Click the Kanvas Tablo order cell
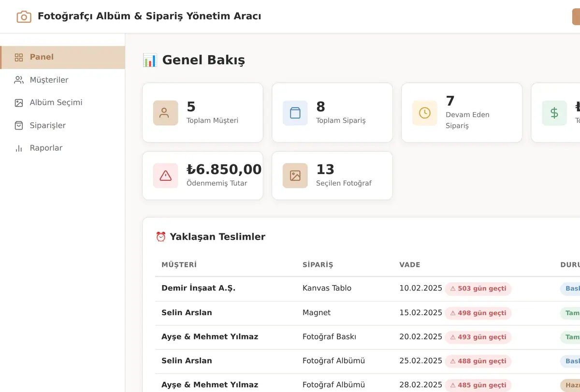The image size is (580, 392). coord(327,289)
